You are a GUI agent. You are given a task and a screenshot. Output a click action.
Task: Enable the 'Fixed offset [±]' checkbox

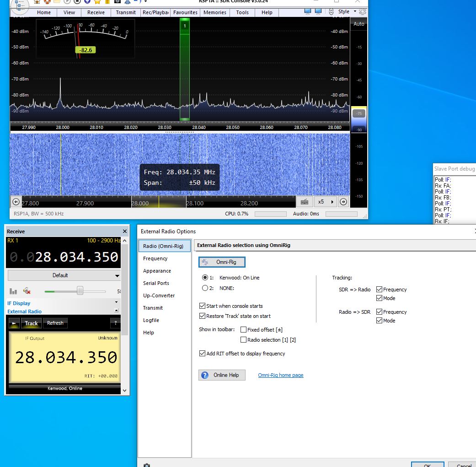pos(243,330)
